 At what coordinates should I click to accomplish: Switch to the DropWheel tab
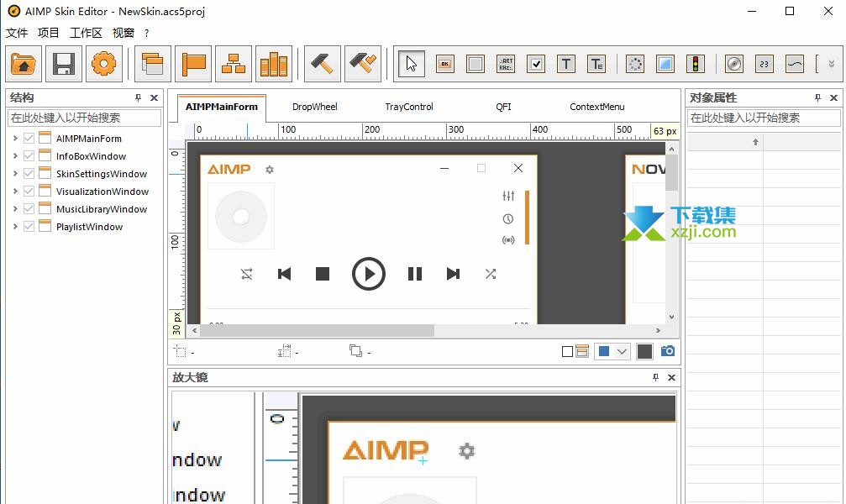pyautogui.click(x=314, y=107)
